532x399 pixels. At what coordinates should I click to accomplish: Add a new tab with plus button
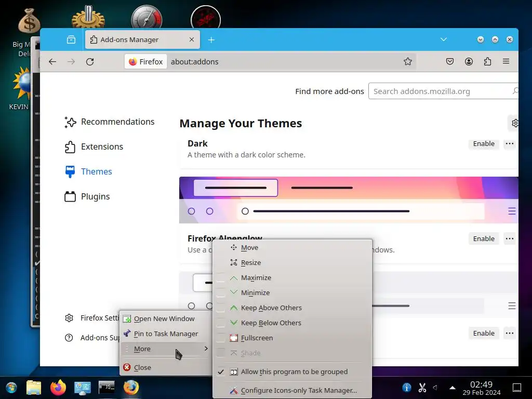(x=211, y=39)
